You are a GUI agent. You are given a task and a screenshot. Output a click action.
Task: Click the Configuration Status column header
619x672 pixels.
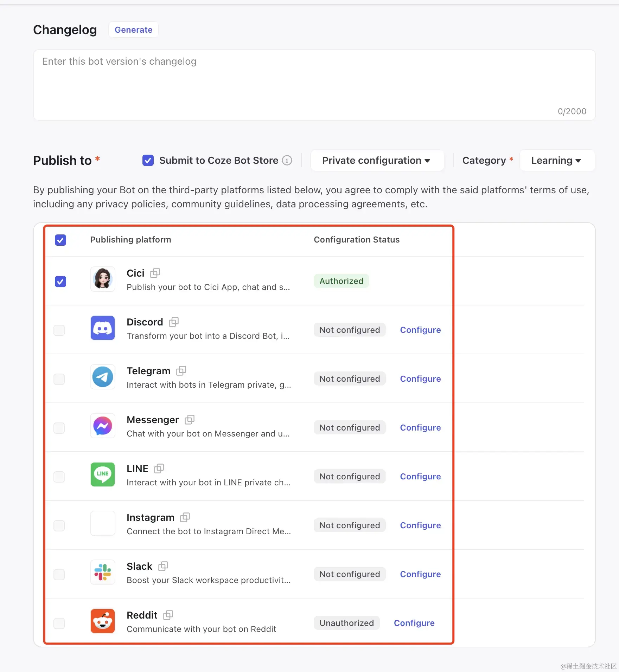tap(357, 240)
